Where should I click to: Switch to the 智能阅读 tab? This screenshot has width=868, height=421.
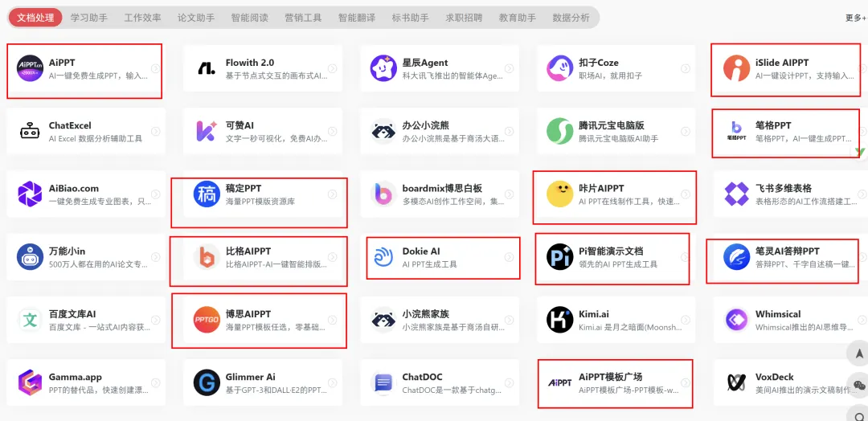tap(250, 18)
